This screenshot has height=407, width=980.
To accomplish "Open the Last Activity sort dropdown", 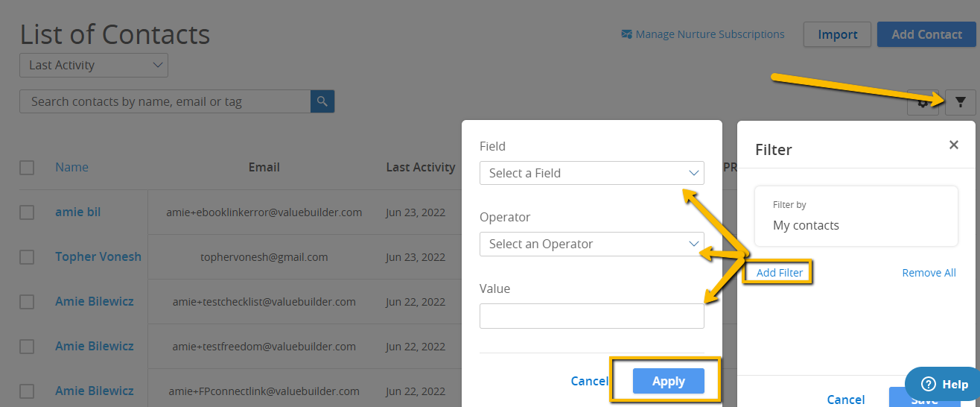I will (94, 65).
